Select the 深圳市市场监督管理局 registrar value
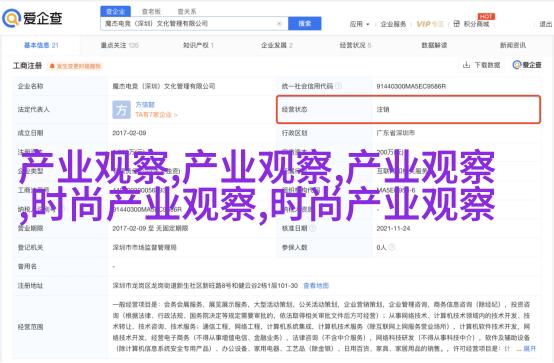Screen dimensions: 554x363 (x=144, y=247)
